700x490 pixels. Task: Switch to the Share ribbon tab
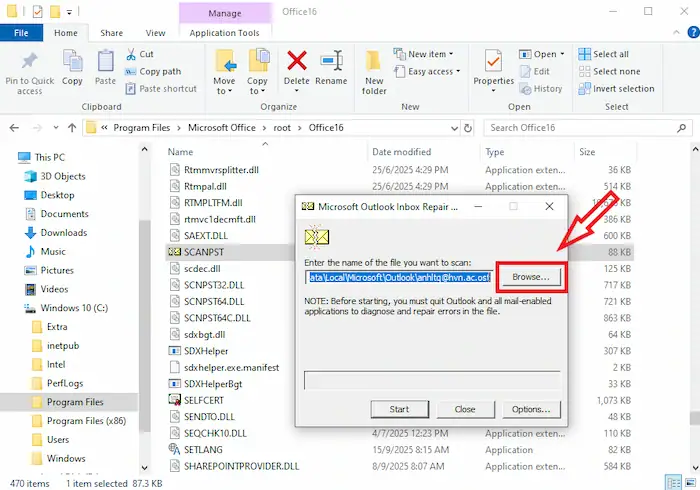pyautogui.click(x=111, y=33)
